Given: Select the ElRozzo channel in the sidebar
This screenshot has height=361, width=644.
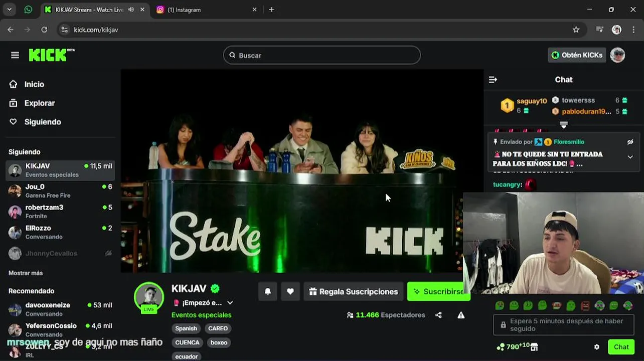Looking at the screenshot, I should click(x=60, y=232).
